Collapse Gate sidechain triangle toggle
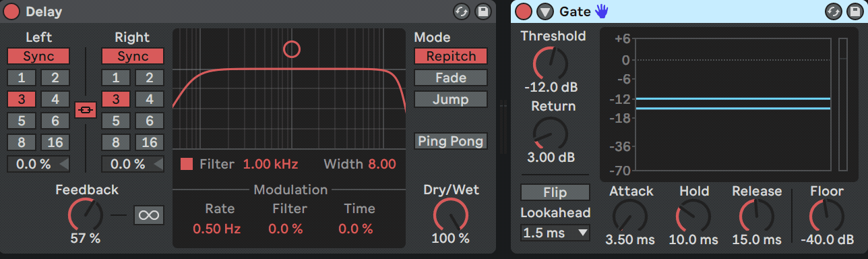This screenshot has width=868, height=259. coord(545,11)
